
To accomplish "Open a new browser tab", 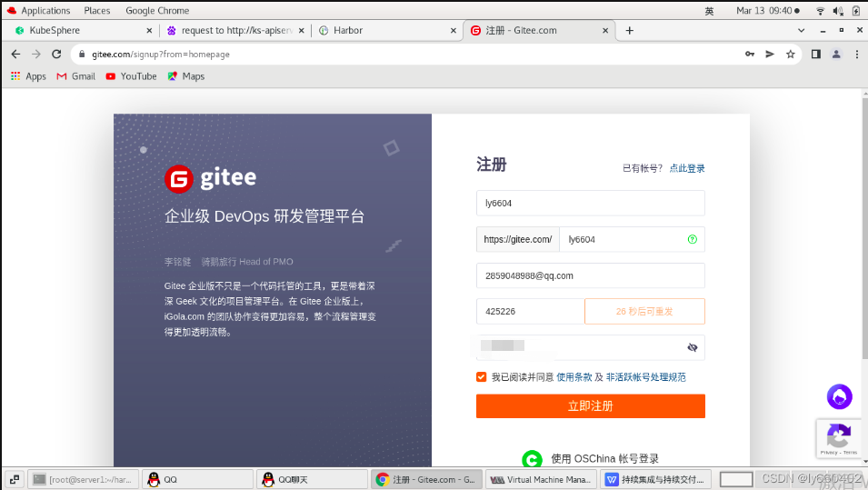I will [629, 30].
